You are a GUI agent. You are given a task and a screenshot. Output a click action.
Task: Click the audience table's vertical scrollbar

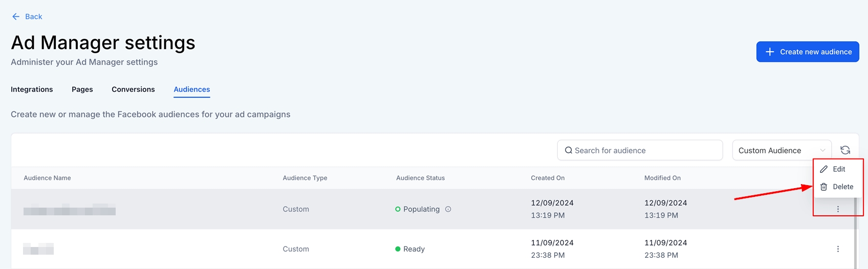(855, 235)
